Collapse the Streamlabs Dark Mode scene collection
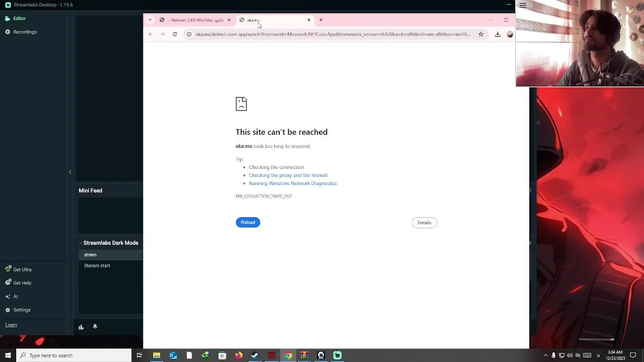The height and width of the screenshot is (362, 644). click(80, 243)
